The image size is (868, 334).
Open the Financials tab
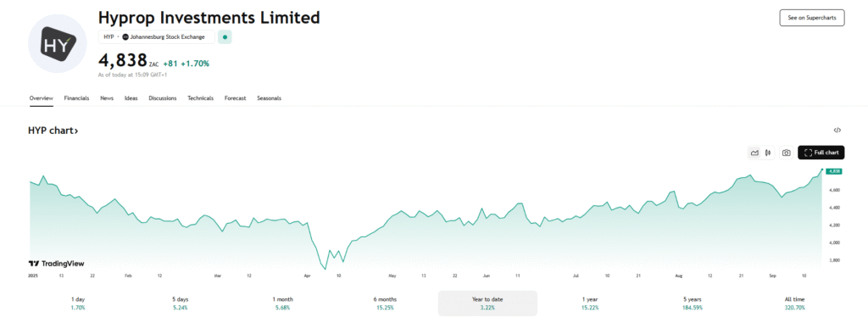point(76,98)
